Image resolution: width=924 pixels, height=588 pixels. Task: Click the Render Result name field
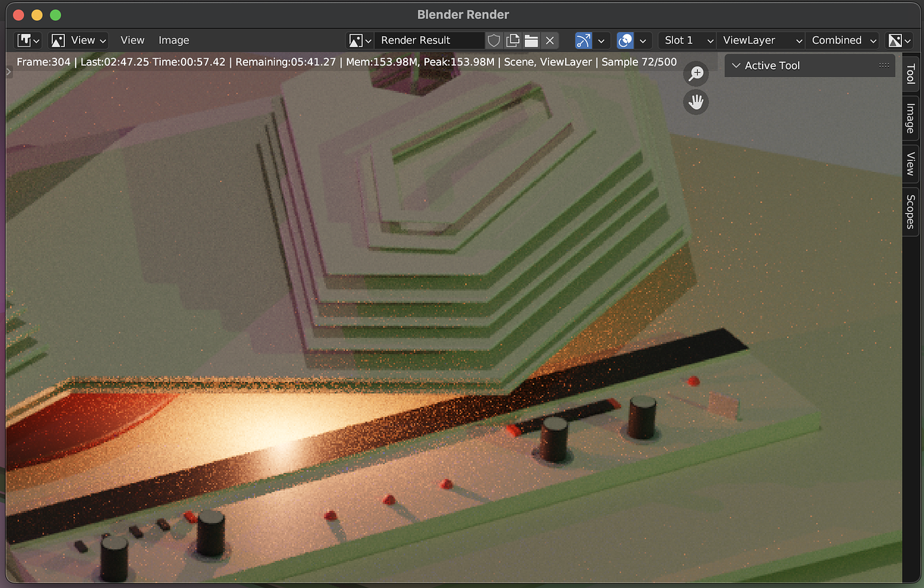pos(429,40)
